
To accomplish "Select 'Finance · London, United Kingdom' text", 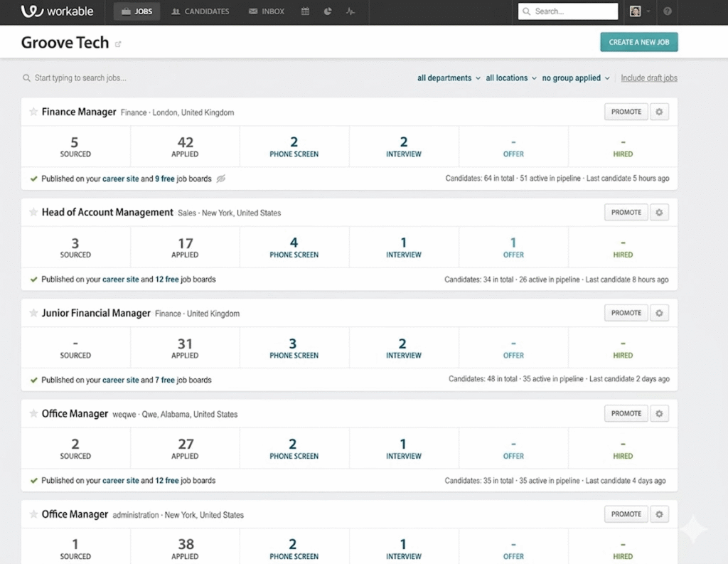I will (177, 112).
